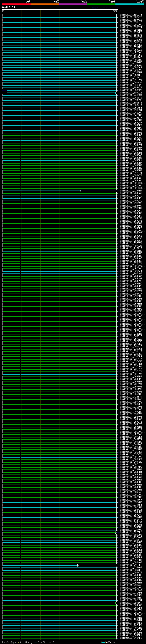Select label UniRef100_Q9FEL3
This screenshot has width=146, height=644.
[x=131, y=565]
